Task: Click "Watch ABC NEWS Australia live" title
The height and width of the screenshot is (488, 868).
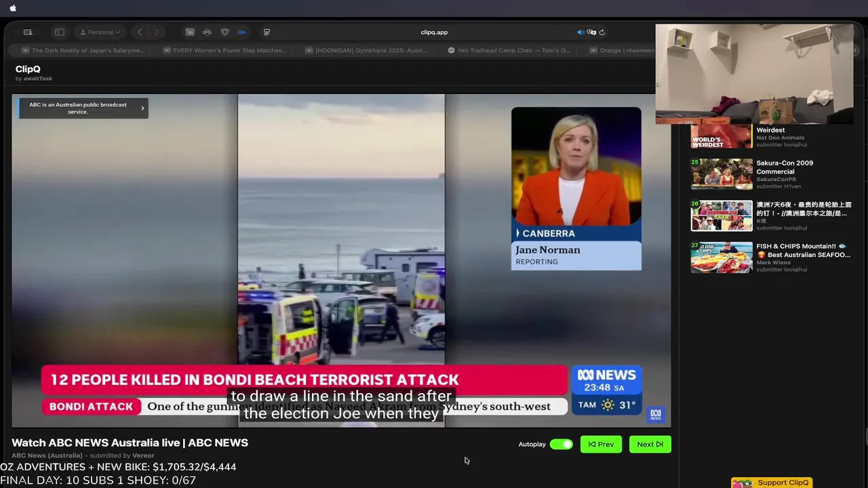Action: [130, 443]
